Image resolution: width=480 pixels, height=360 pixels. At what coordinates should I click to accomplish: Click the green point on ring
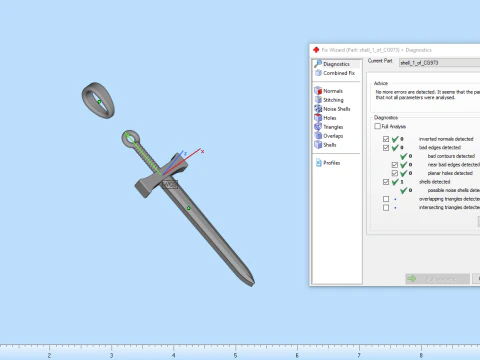point(99,101)
